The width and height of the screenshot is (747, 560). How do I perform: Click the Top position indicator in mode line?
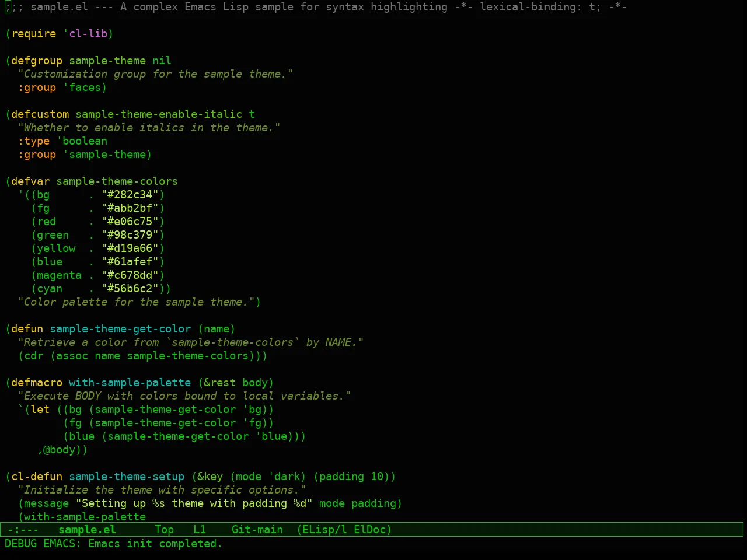tap(165, 530)
